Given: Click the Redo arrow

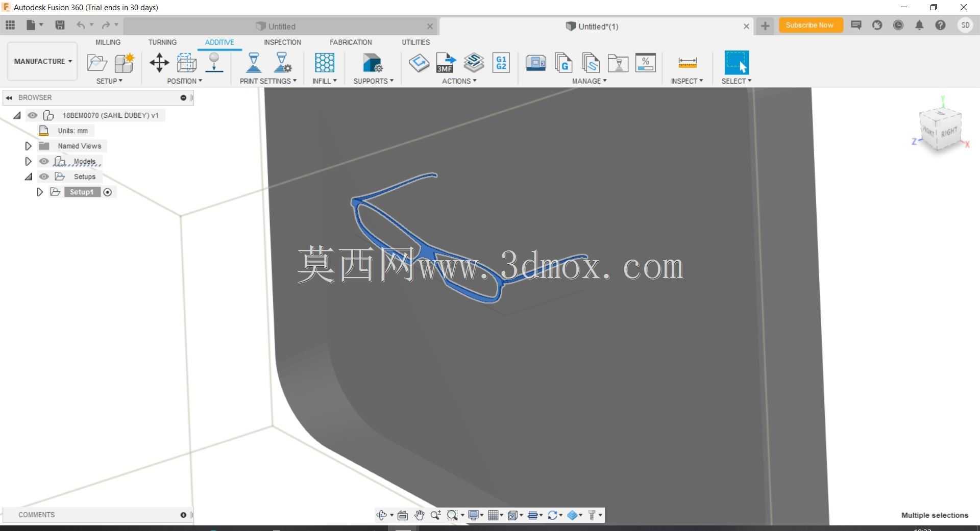Looking at the screenshot, I should tap(106, 25).
